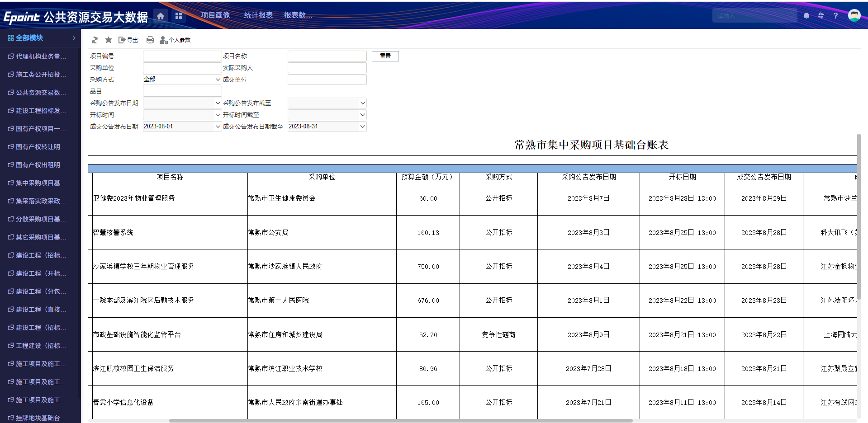Viewport: 868px width, 423px height.
Task: Open 报表数… menu
Action: [298, 15]
